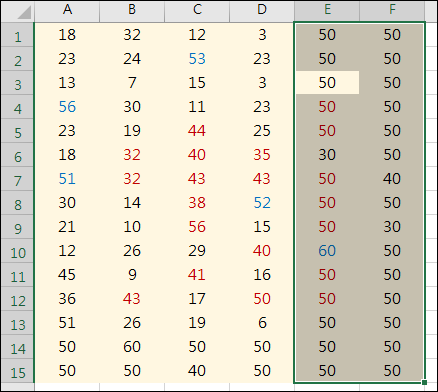The height and width of the screenshot is (392, 438).
Task: Select cell B11 containing 9
Action: pos(132,275)
